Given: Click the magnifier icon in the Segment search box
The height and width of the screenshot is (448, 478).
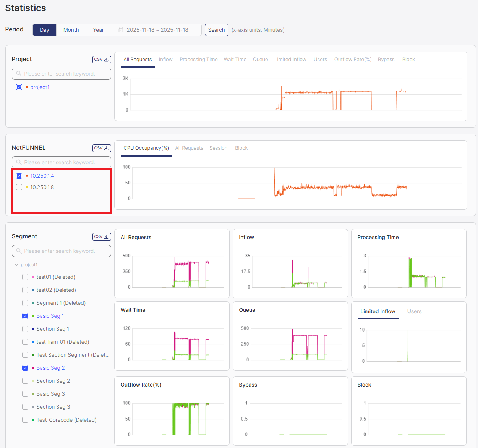Looking at the screenshot, I should (19, 251).
